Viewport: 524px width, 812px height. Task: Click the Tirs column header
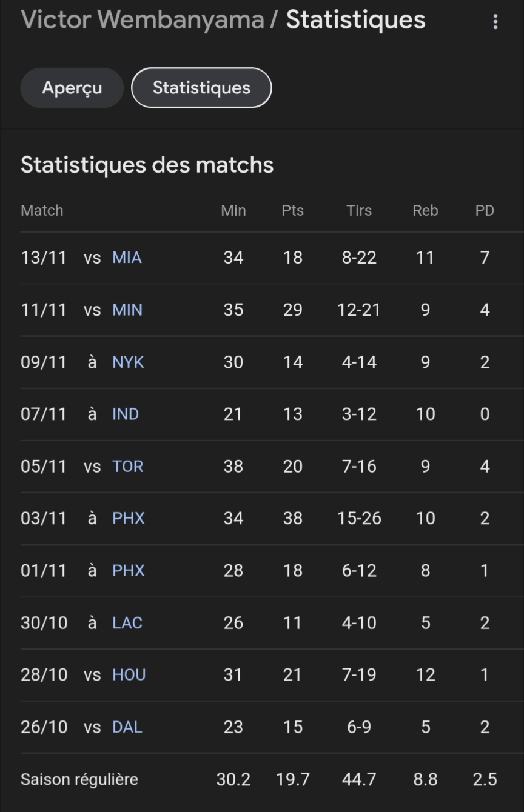[359, 210]
